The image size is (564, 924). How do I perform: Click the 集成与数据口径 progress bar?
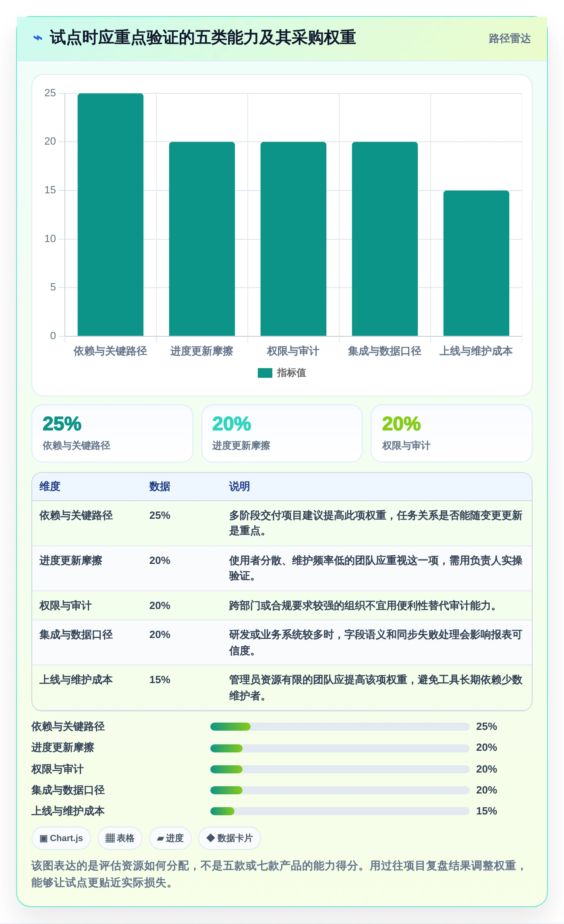(x=340, y=790)
